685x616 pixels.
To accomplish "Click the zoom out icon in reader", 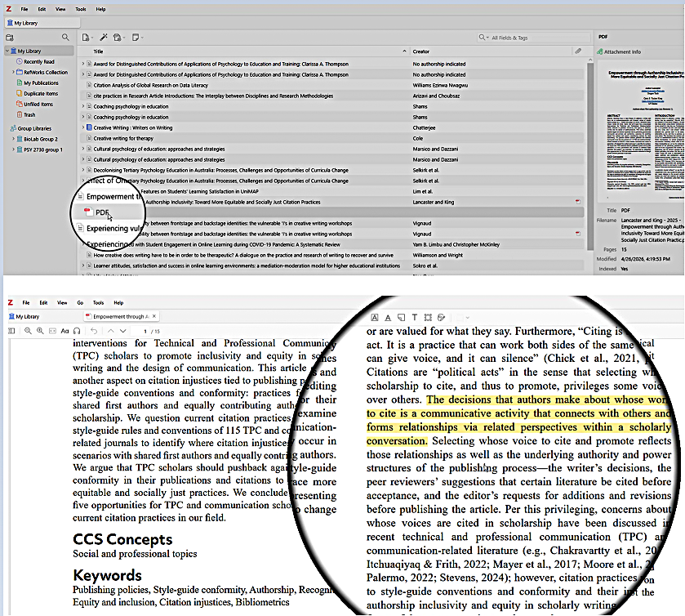I will pyautogui.click(x=28, y=330).
